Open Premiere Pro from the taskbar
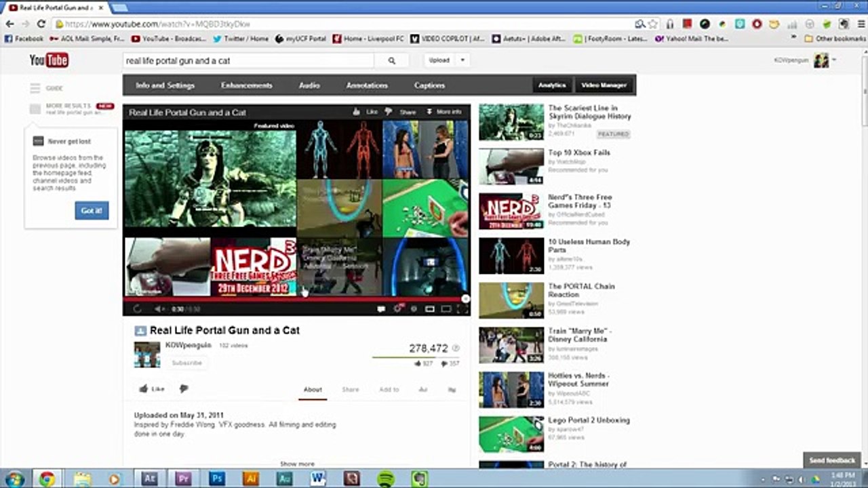Screen dimensions: 868x488 [183, 479]
